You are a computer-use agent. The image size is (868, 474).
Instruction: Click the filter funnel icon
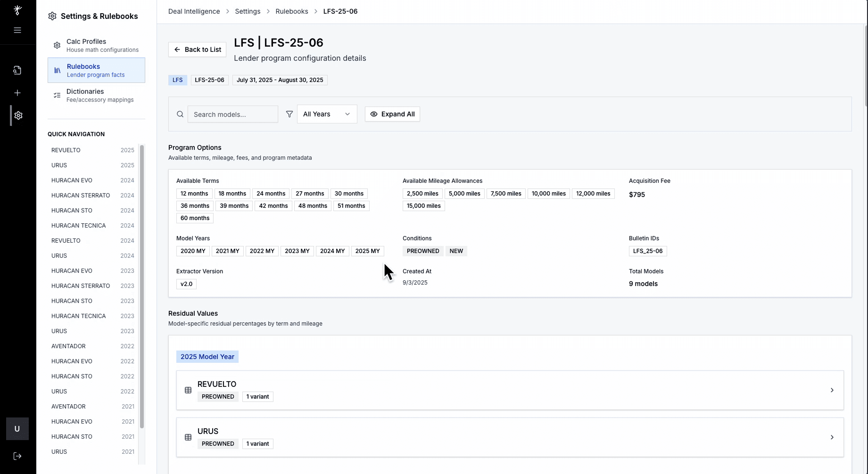point(289,114)
